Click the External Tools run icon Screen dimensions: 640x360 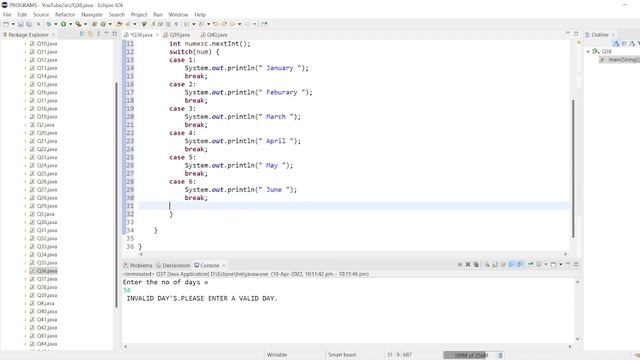(78, 24)
